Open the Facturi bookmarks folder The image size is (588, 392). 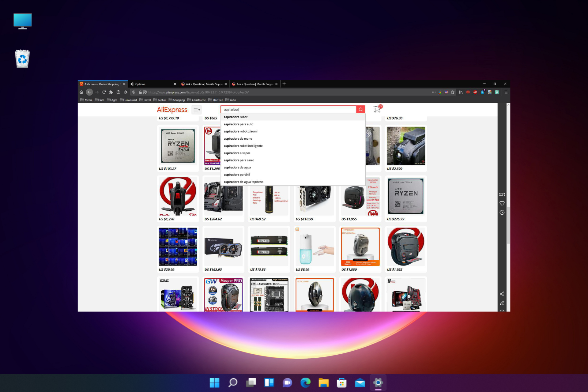160,100
